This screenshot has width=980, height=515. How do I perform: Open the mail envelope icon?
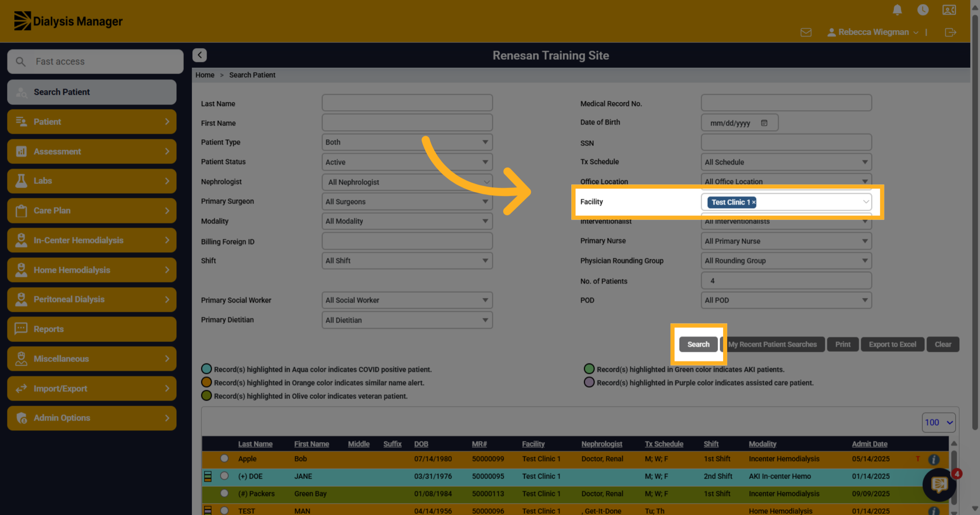point(806,32)
